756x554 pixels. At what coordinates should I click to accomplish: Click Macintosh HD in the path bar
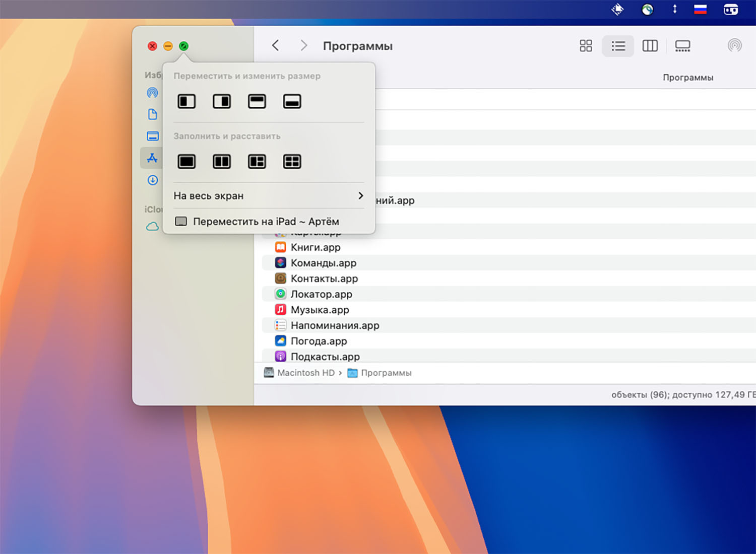[x=305, y=373]
